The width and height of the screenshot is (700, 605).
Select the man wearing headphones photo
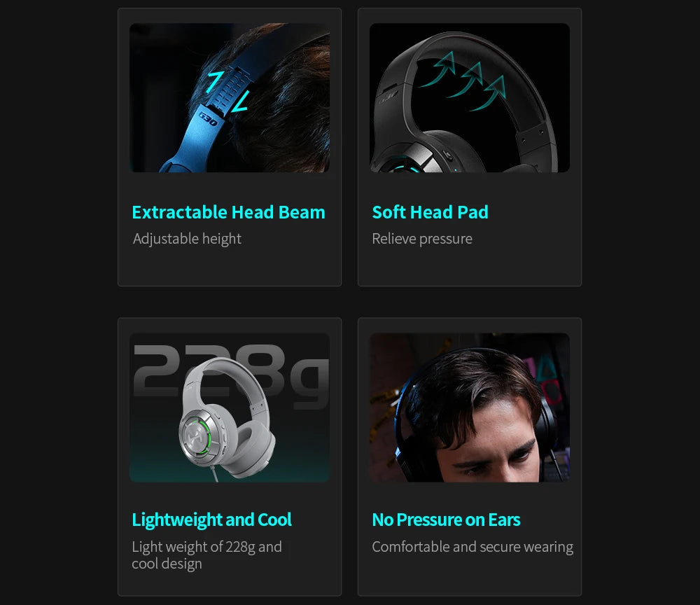(x=470, y=408)
